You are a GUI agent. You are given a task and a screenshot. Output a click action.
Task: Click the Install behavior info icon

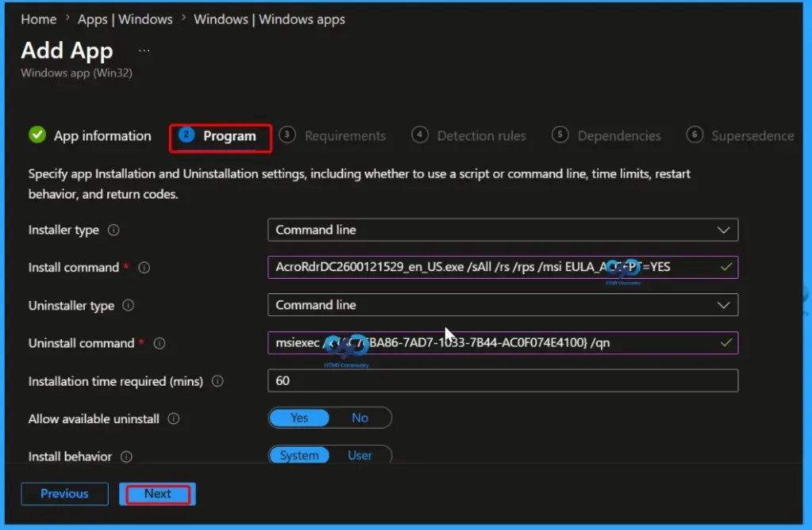(126, 456)
